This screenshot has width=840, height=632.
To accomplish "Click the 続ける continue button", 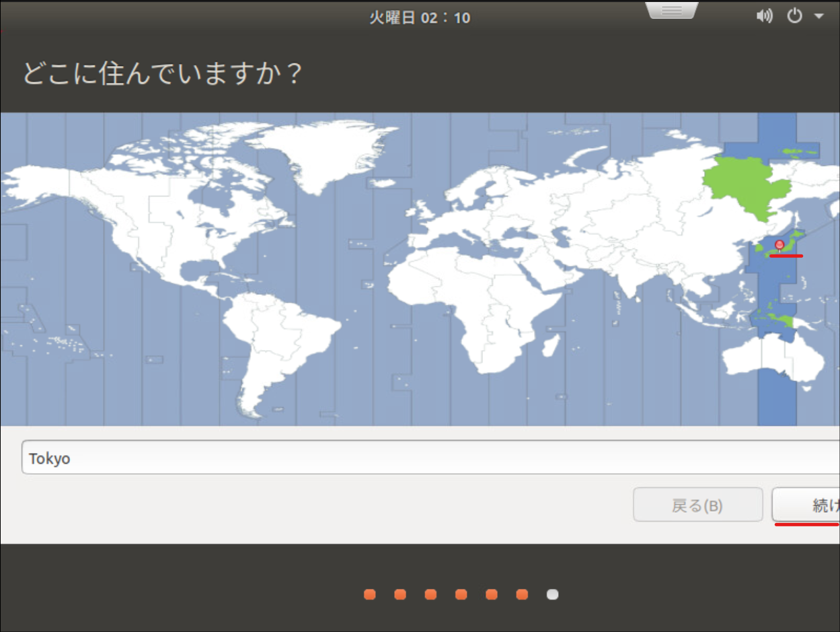I will 806,505.
